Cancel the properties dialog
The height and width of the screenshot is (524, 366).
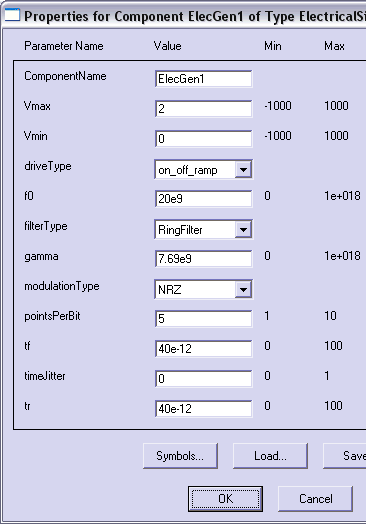tap(315, 499)
